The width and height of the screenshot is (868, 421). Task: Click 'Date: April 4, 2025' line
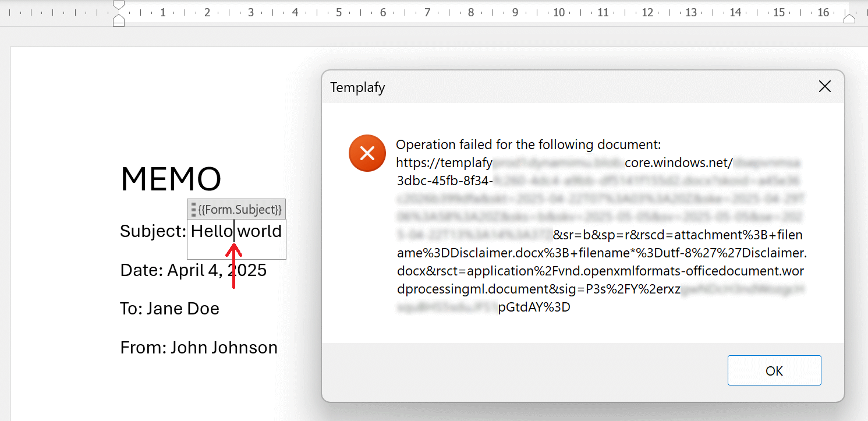click(x=193, y=270)
